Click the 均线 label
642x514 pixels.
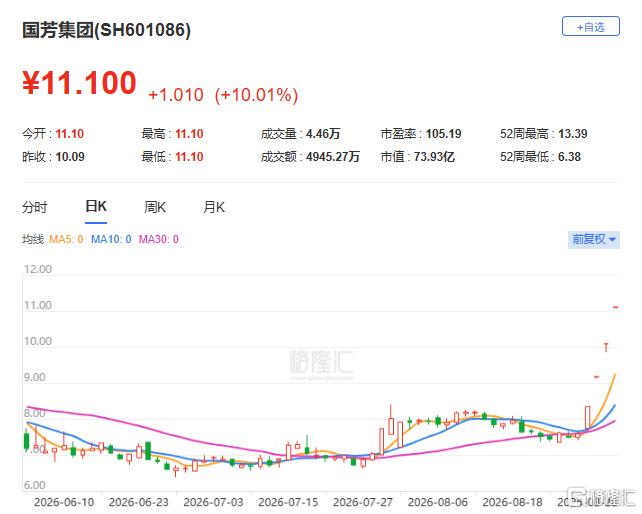33,239
